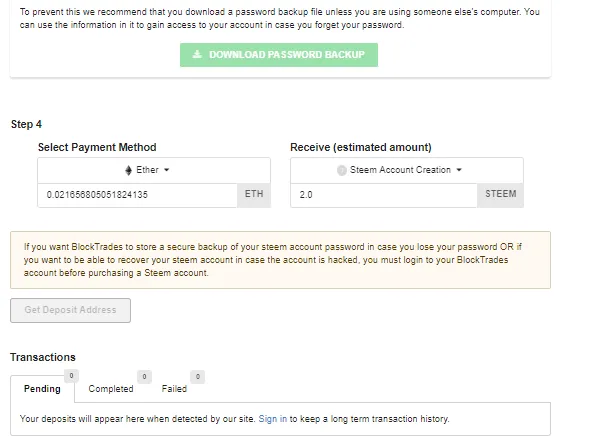Click the STEEM receive amount field
Image resolution: width=599 pixels, height=448 pixels.
(384, 195)
